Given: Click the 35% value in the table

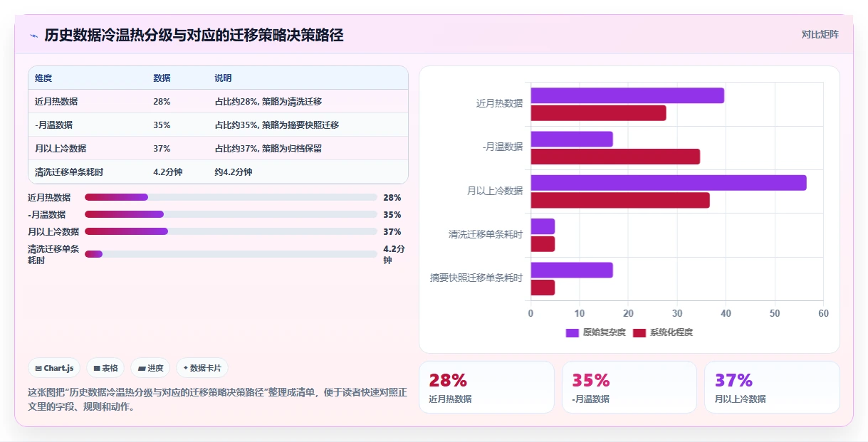Looking at the screenshot, I should pos(162,125).
